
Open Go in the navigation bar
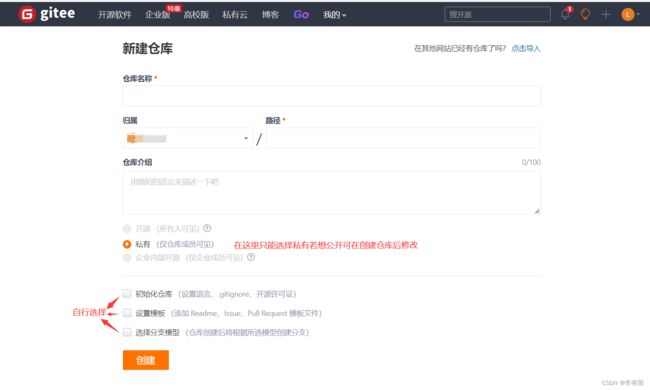click(x=301, y=15)
